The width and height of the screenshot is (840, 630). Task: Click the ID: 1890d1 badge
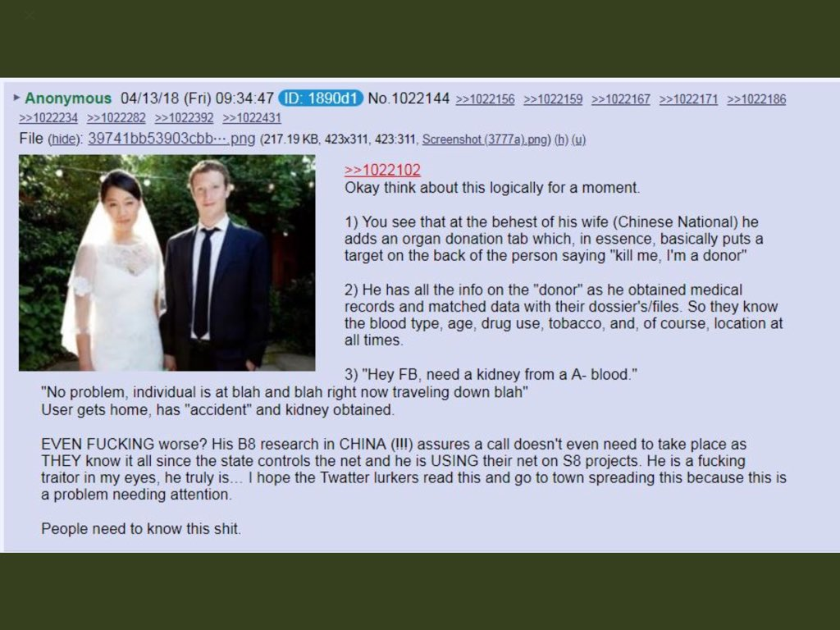[x=321, y=98]
